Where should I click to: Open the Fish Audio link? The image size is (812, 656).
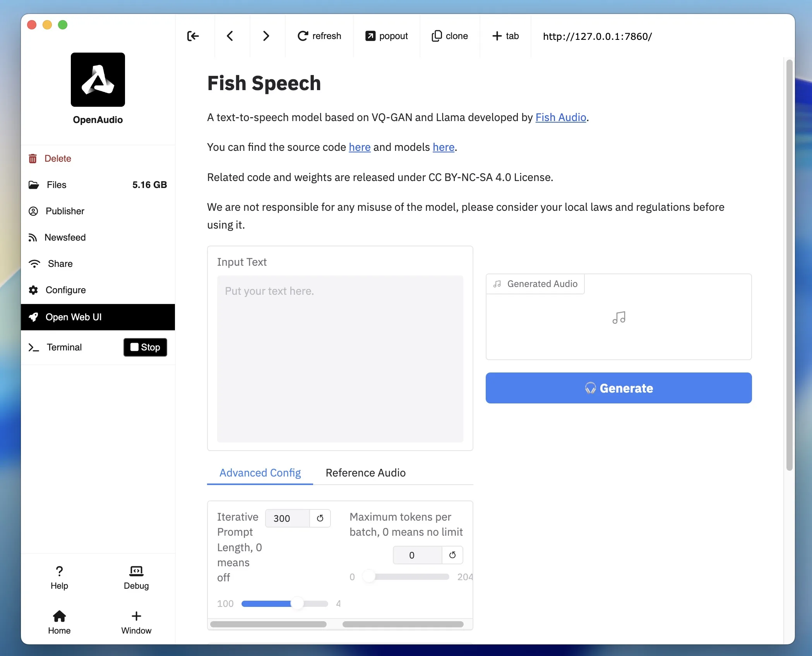[x=560, y=118]
